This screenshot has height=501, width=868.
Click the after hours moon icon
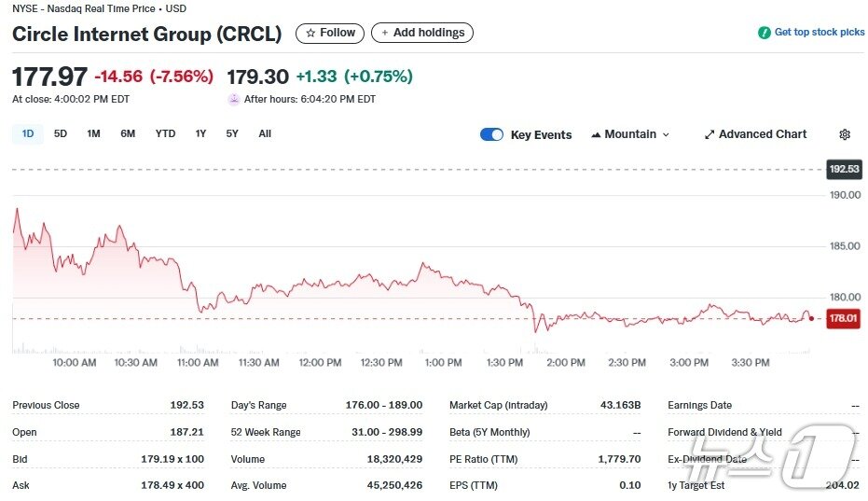(x=234, y=99)
